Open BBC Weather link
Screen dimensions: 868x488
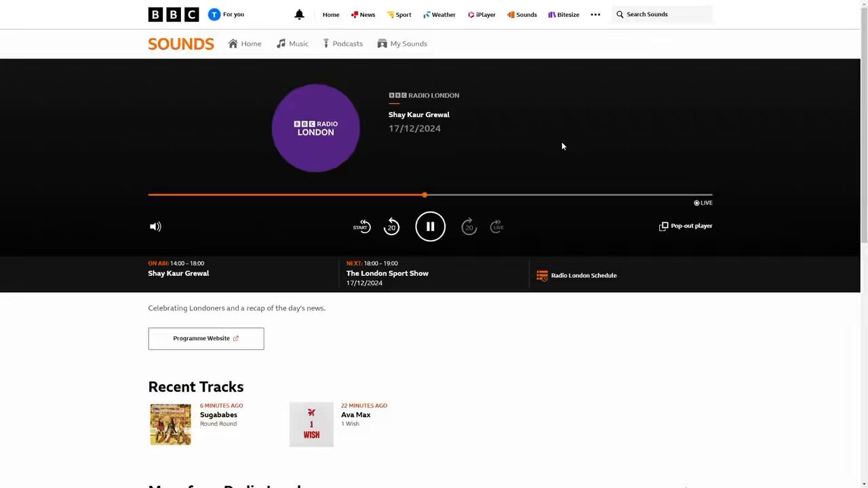click(439, 14)
